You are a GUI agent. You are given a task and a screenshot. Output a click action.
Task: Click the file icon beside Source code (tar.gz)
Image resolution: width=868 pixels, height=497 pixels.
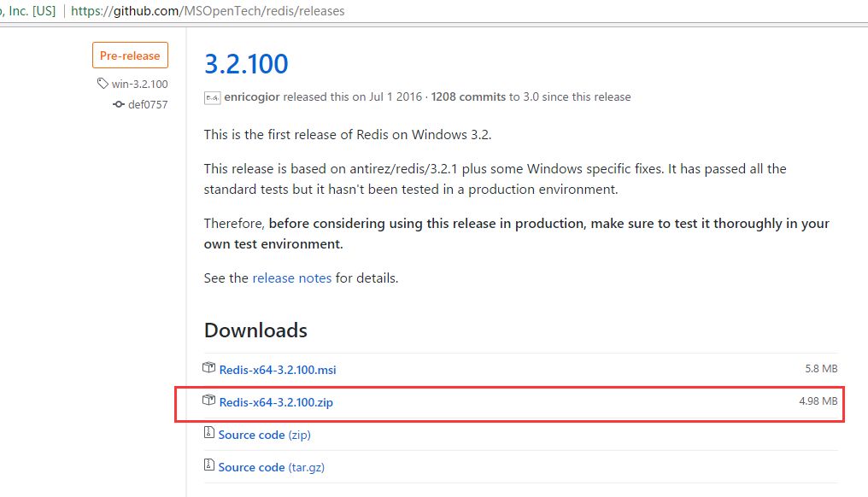tap(209, 466)
